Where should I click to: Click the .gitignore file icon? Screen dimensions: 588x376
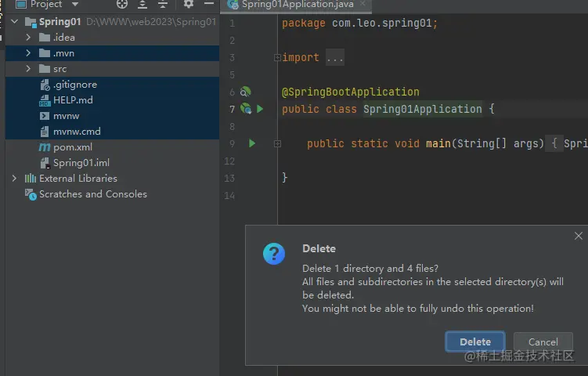pos(45,85)
